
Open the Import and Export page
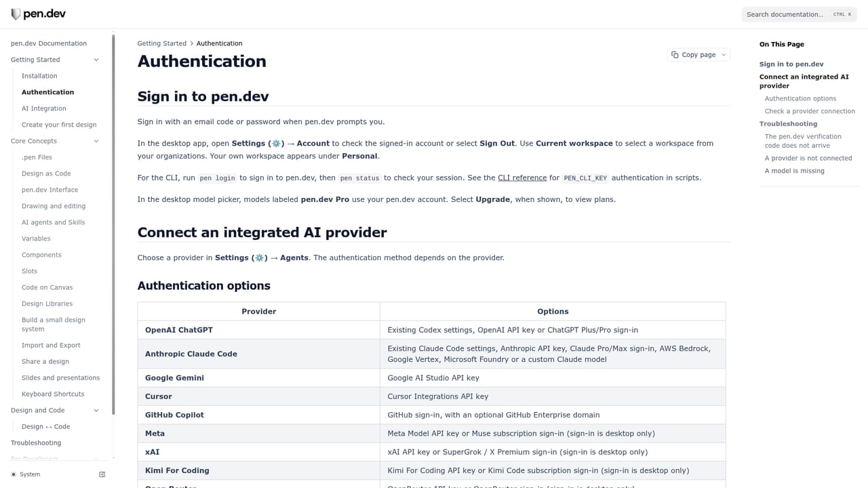(51, 345)
